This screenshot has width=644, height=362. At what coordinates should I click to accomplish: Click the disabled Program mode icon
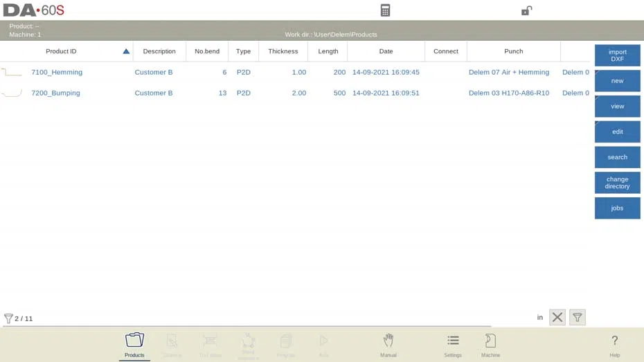[x=286, y=345]
